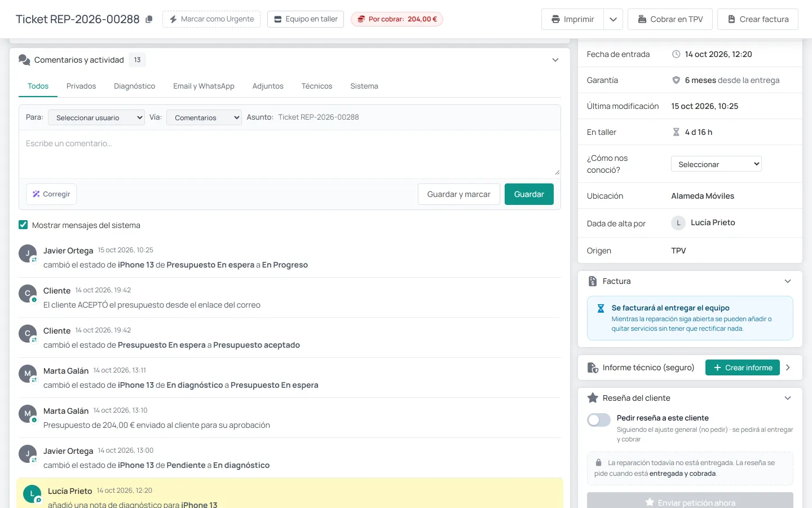Copy the ticket number REP-2026-00288 icon
Image resolution: width=812 pixels, height=508 pixels.
point(149,19)
